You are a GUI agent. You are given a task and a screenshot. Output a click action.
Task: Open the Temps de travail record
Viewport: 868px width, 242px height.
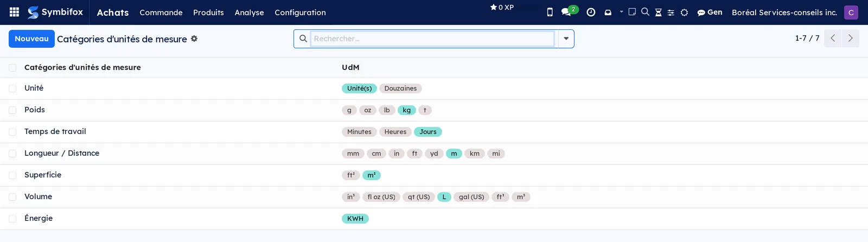point(55,131)
